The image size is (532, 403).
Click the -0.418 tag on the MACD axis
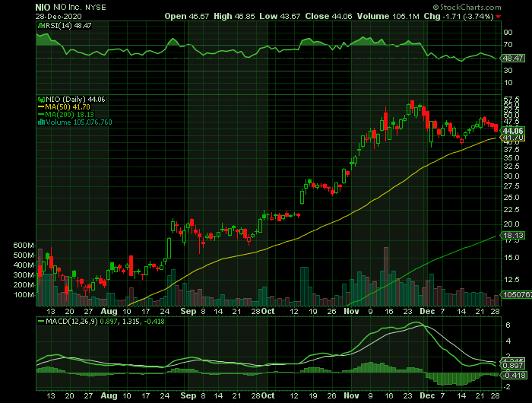click(513, 375)
